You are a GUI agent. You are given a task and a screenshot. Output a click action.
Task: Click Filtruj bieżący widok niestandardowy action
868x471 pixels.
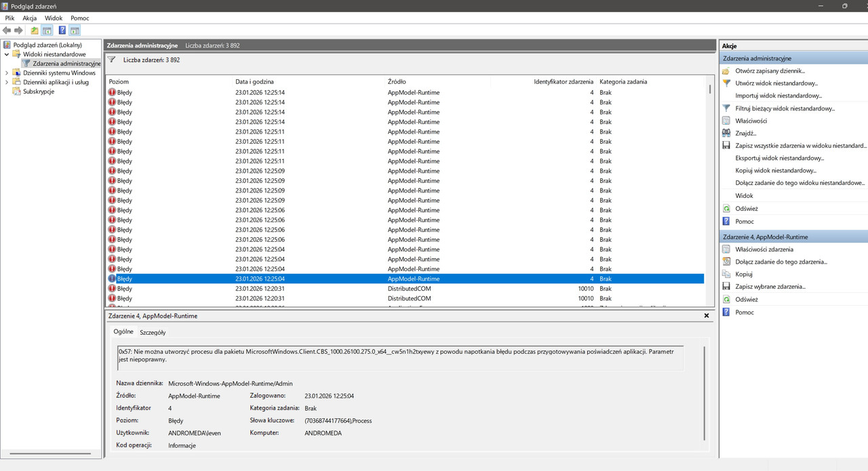click(x=785, y=108)
